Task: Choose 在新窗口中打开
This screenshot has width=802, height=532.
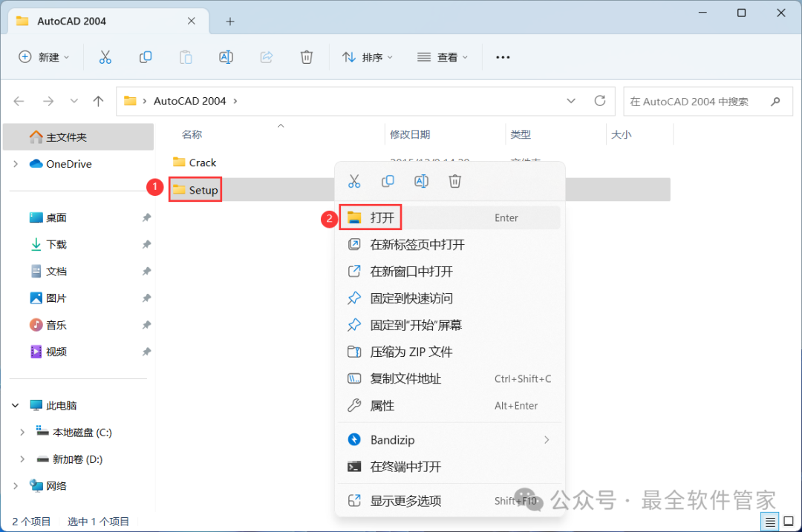Action: point(449,272)
